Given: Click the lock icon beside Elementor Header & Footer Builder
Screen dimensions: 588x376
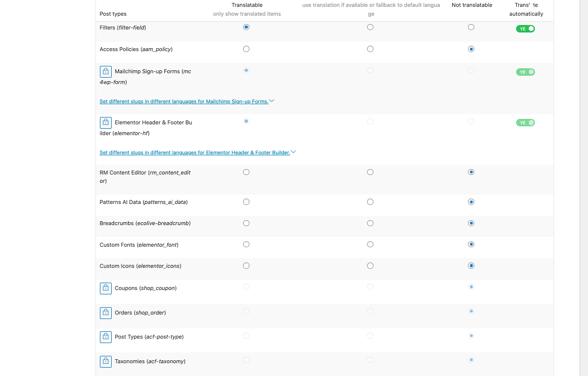Looking at the screenshot, I should [106, 122].
